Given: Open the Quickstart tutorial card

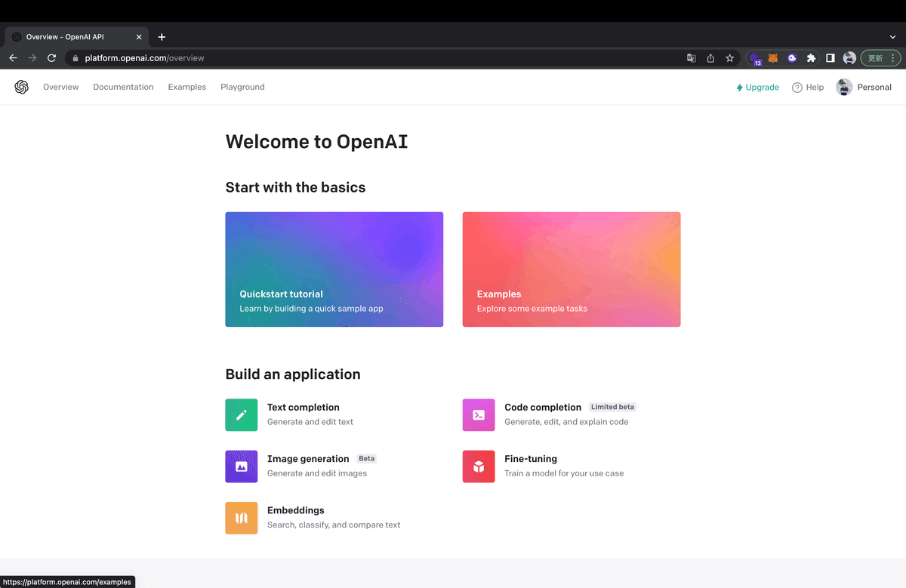Looking at the screenshot, I should pyautogui.click(x=334, y=269).
